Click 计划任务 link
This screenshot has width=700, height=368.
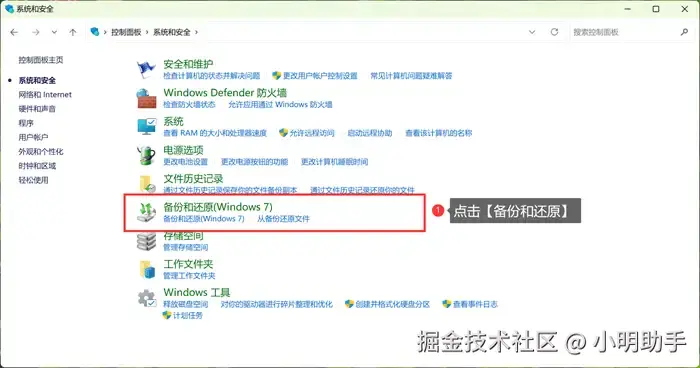click(188, 316)
